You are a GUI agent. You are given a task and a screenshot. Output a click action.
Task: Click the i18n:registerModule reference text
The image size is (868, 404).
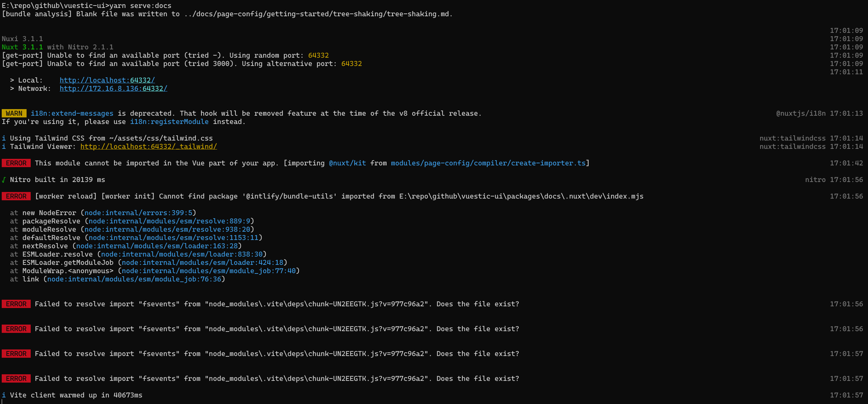(x=169, y=122)
